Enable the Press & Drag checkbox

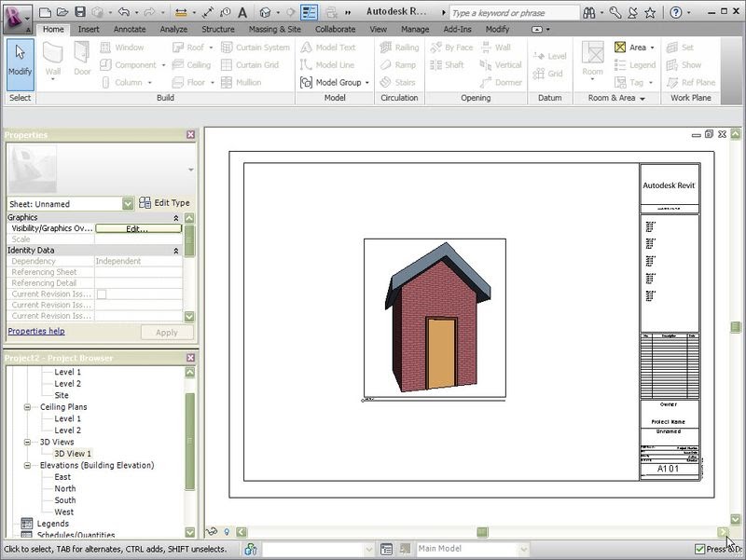(698, 549)
